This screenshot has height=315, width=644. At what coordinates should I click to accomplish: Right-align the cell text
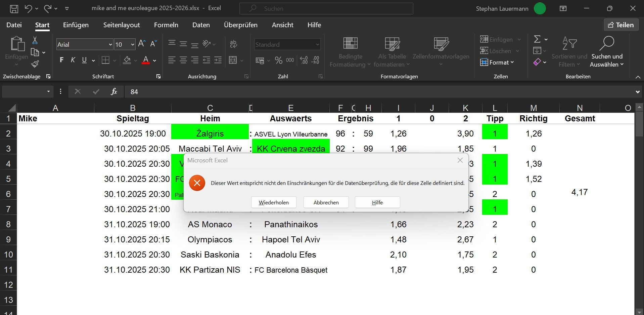[195, 60]
